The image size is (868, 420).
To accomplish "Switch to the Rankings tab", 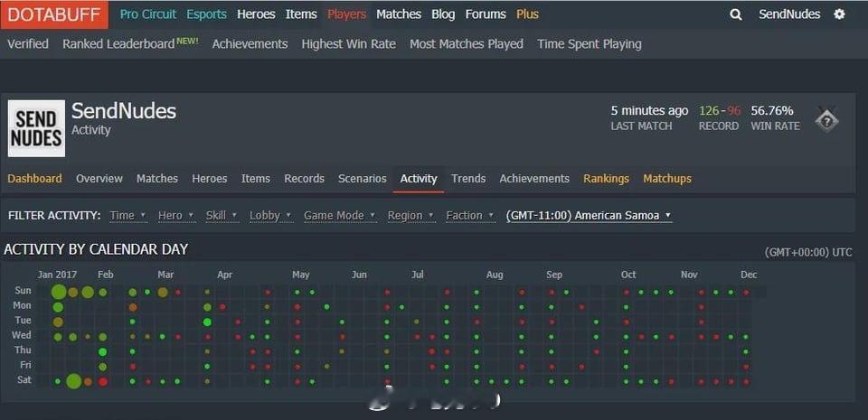I will [606, 179].
